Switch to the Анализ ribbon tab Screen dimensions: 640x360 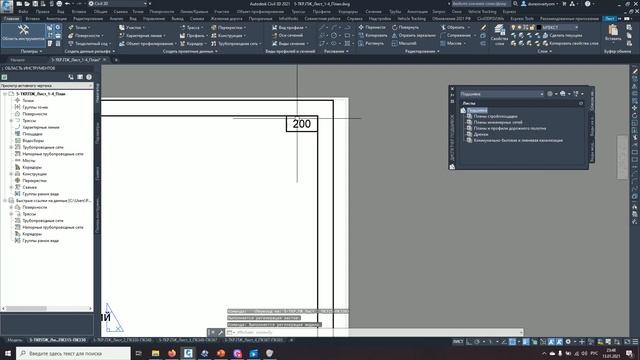click(x=116, y=19)
